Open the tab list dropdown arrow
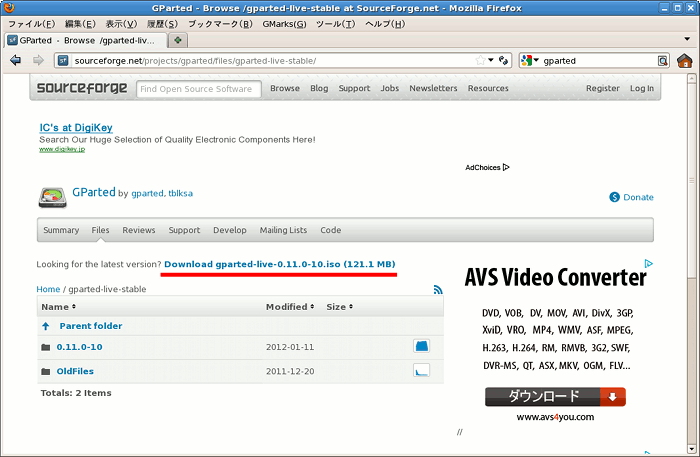Screen dimensions: 700x457 tap(688, 40)
